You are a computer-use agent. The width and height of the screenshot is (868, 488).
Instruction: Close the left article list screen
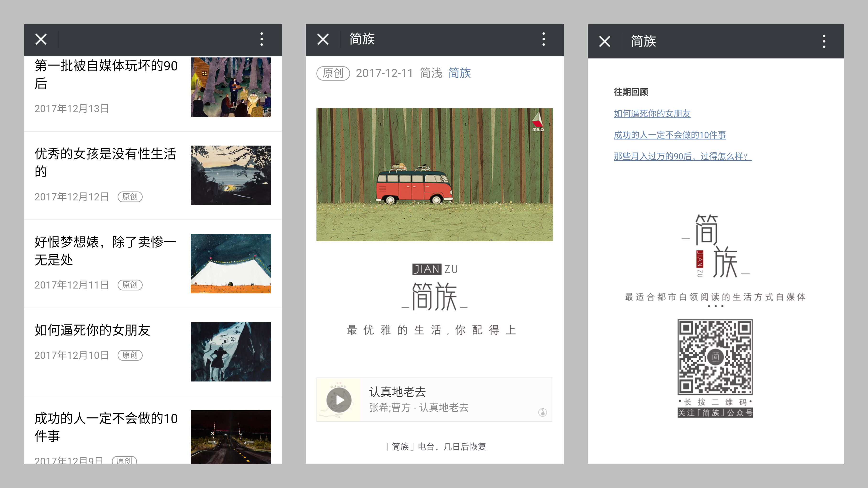pyautogui.click(x=41, y=39)
